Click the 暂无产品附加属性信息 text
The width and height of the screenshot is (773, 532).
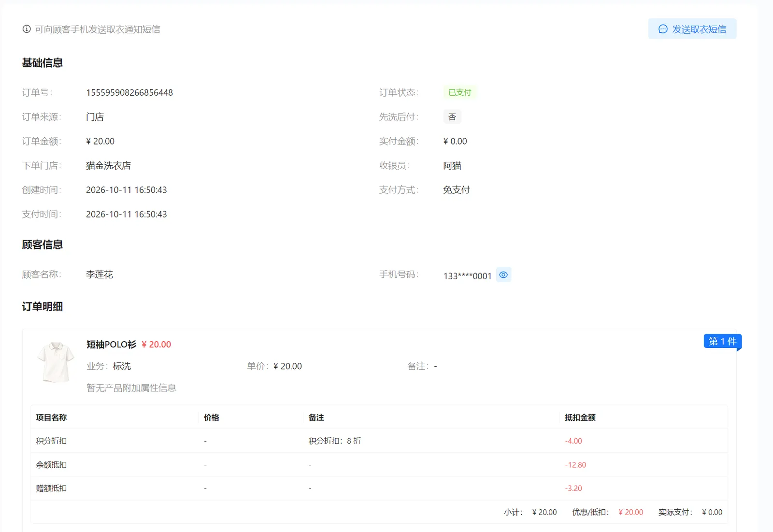tap(131, 388)
